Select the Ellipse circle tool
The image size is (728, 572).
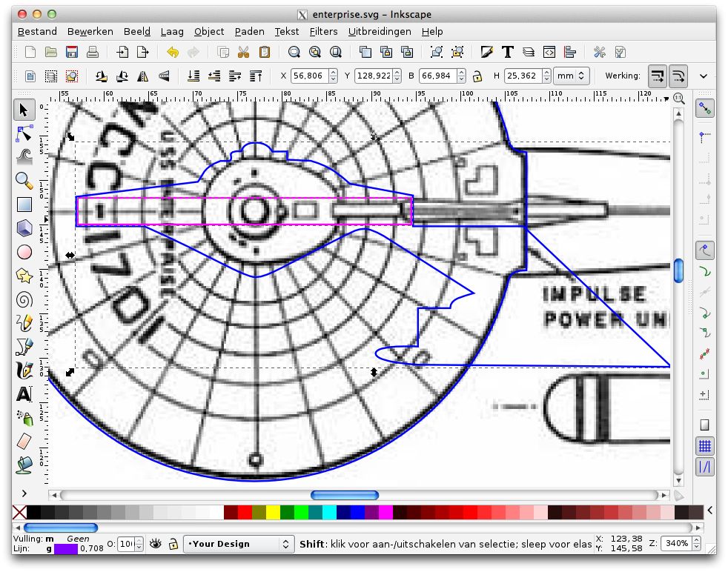pyautogui.click(x=24, y=252)
